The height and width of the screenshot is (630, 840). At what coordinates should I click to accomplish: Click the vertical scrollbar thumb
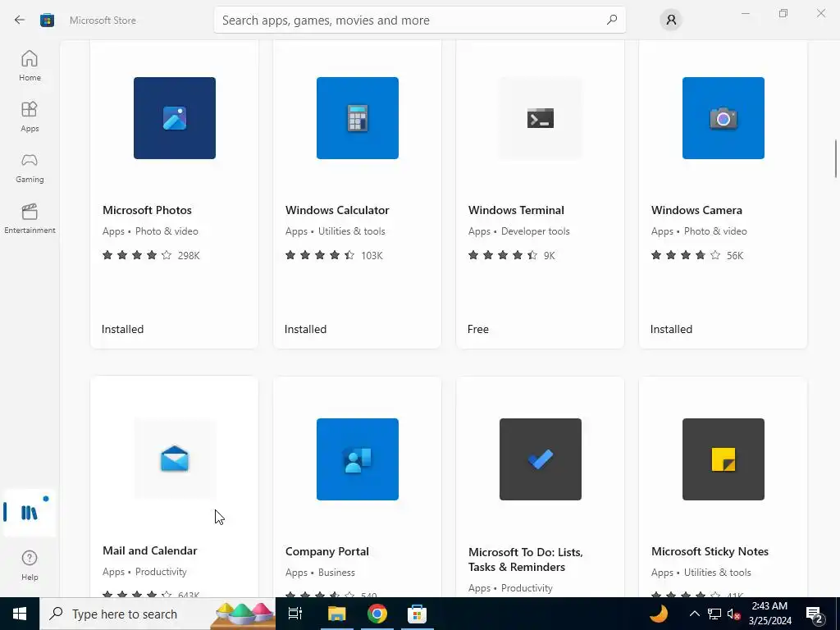pyautogui.click(x=836, y=158)
